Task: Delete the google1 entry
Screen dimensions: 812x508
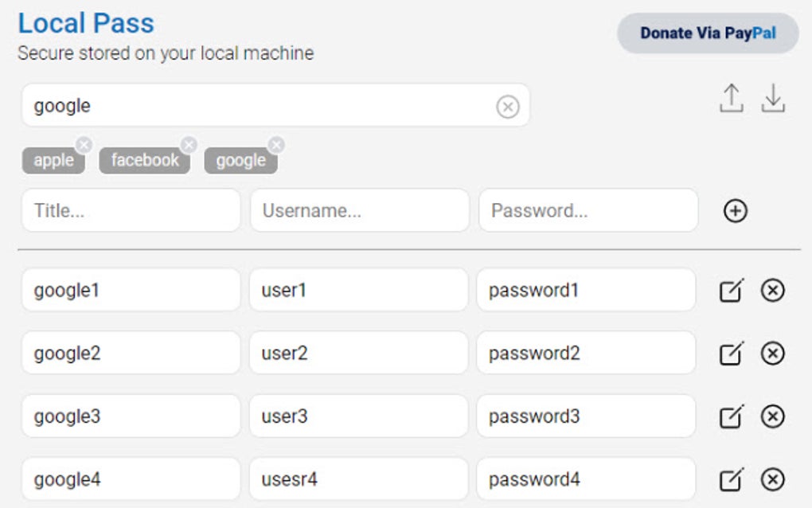Action: click(x=771, y=290)
